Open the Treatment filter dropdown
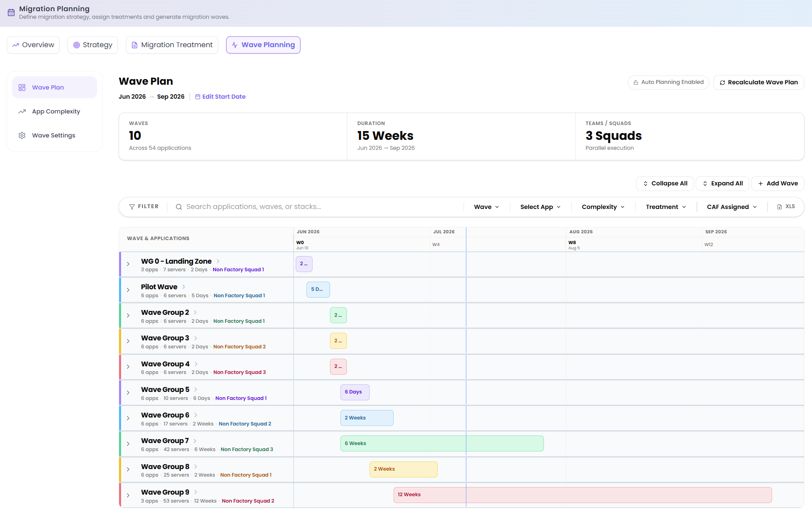 (x=666, y=207)
